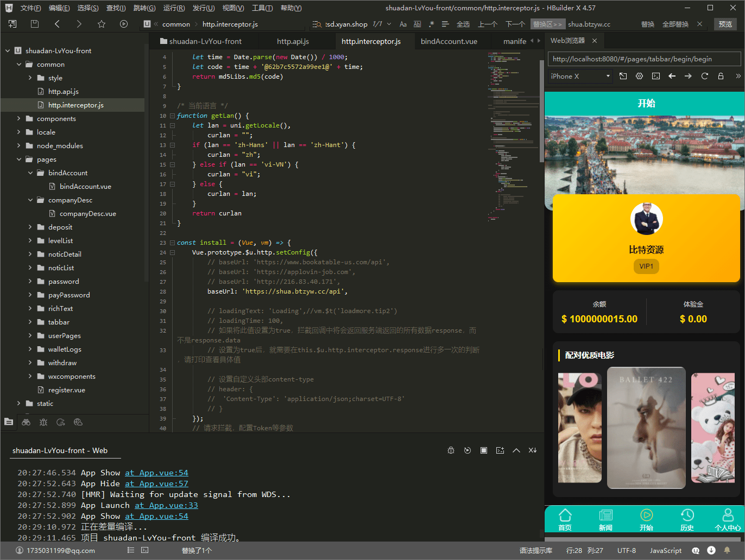Viewport: 745px width, 560px height.
Task: Toggle regex search option icon
Action: pyautogui.click(x=432, y=24)
